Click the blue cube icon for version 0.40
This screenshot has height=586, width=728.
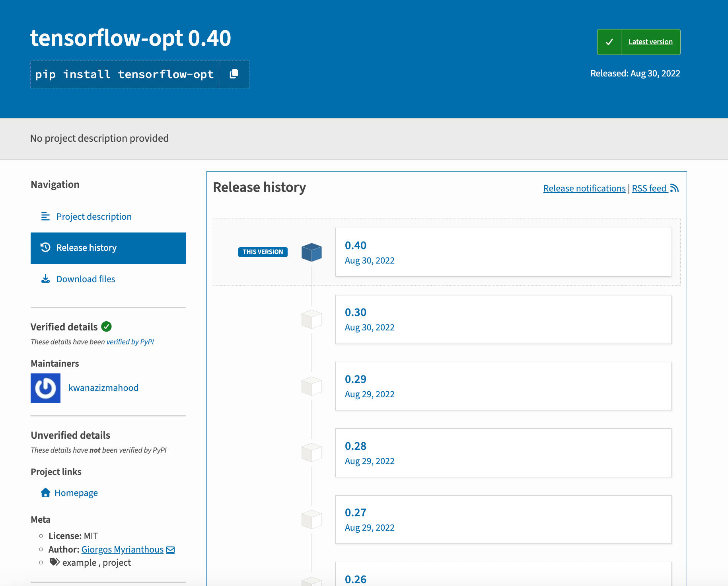[311, 252]
